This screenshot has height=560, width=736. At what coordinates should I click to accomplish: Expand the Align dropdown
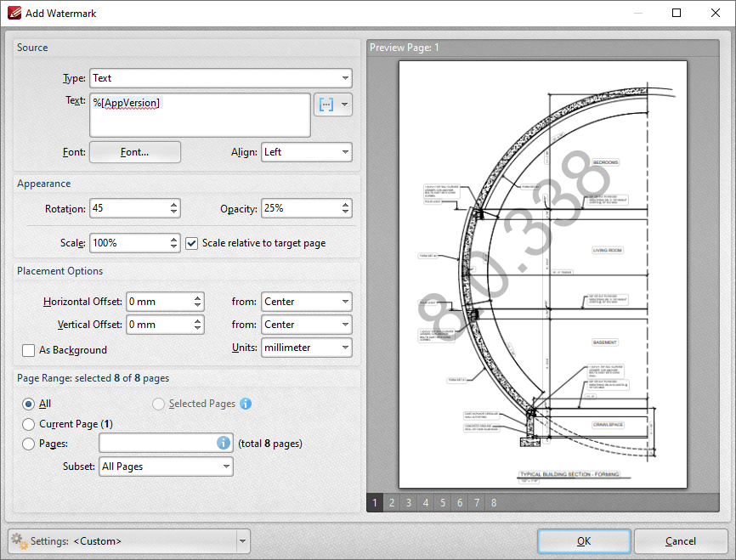click(x=307, y=152)
